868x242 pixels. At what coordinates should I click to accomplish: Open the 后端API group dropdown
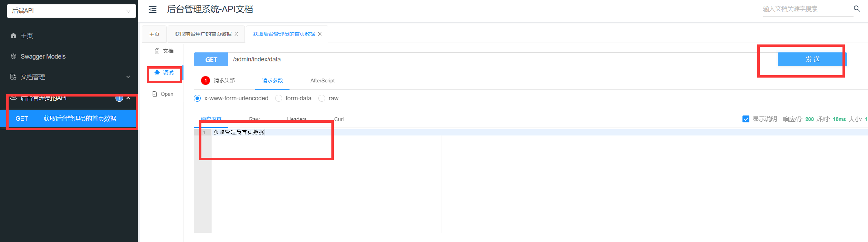(71, 11)
